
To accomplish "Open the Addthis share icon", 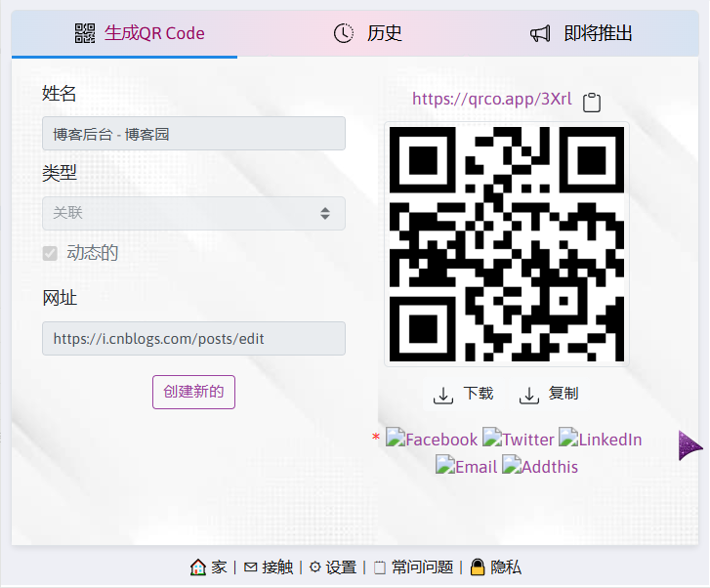I will pyautogui.click(x=540, y=466).
